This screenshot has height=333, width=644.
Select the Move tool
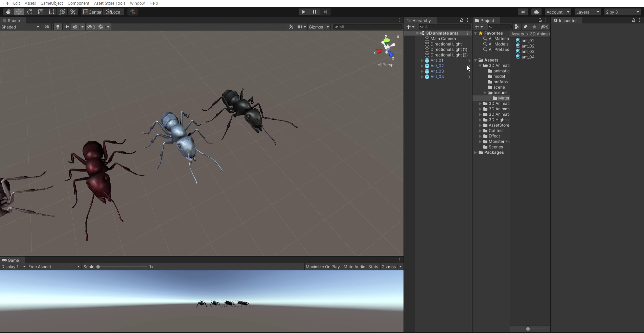point(19,12)
